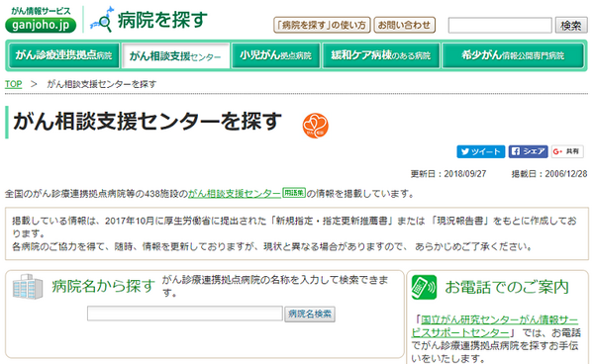
Task: Click the 掲載日:2006/12/28 text
Action: tap(549, 174)
